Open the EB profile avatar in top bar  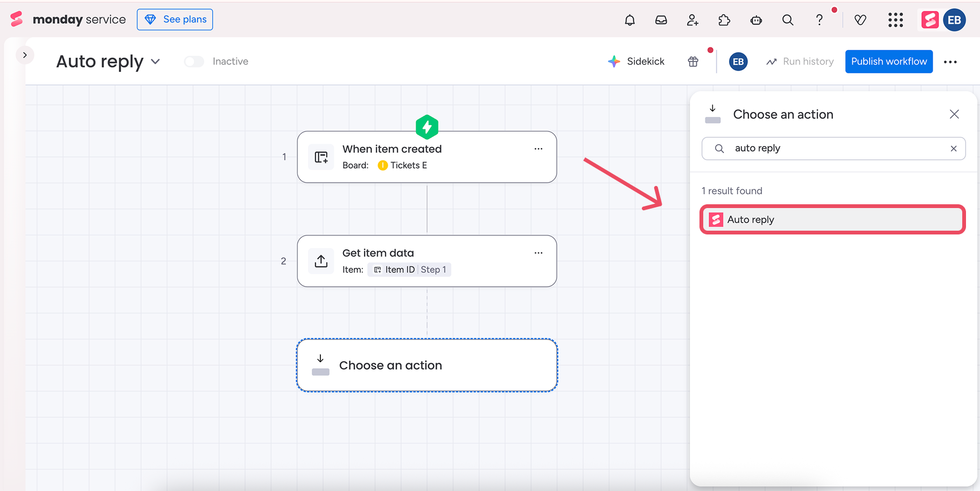pos(954,20)
